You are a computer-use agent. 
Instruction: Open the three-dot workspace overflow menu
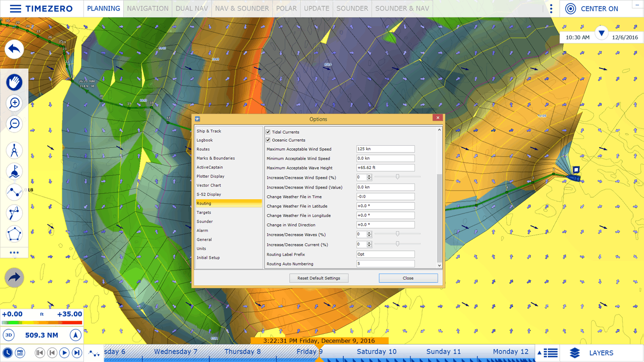[x=551, y=9]
